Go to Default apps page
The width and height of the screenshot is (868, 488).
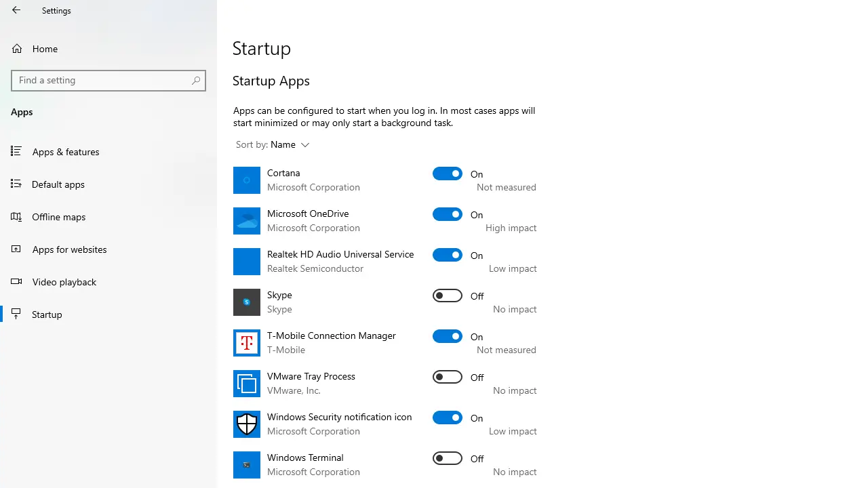pos(108,184)
